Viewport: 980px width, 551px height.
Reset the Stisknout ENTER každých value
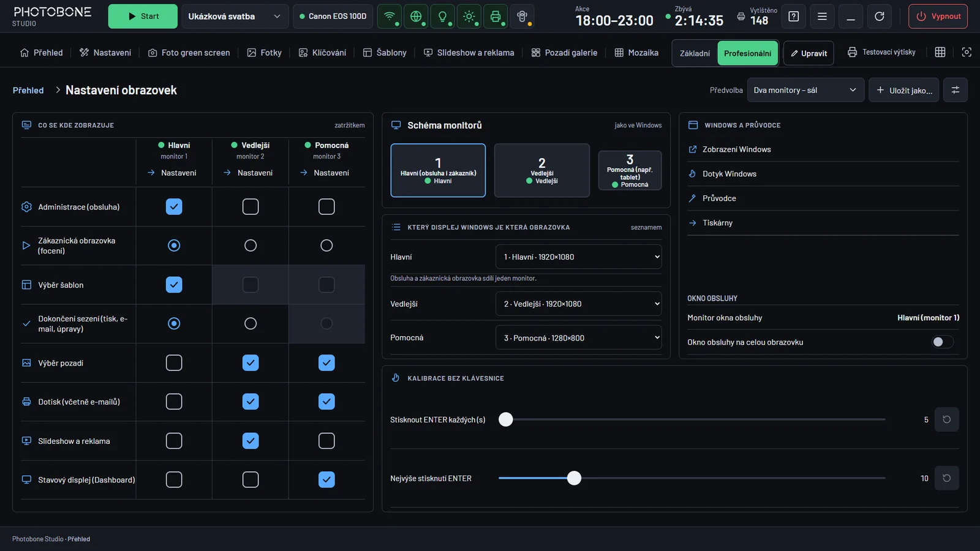[946, 419]
